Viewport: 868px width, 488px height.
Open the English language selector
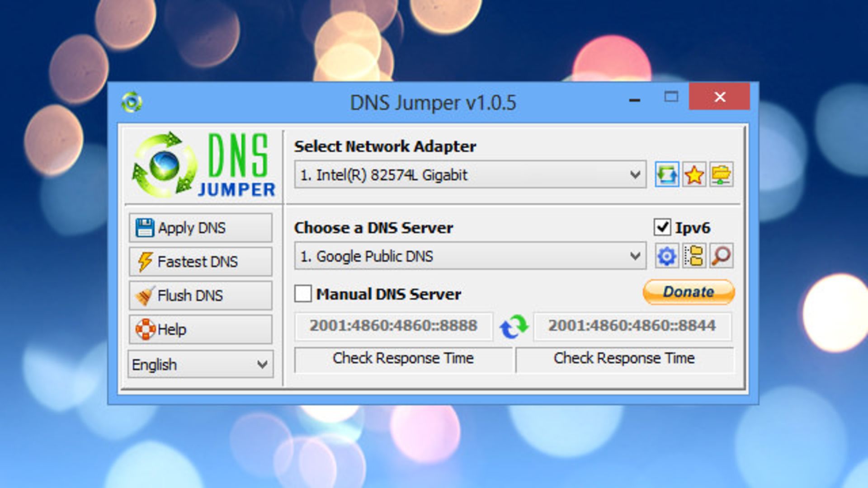point(200,364)
